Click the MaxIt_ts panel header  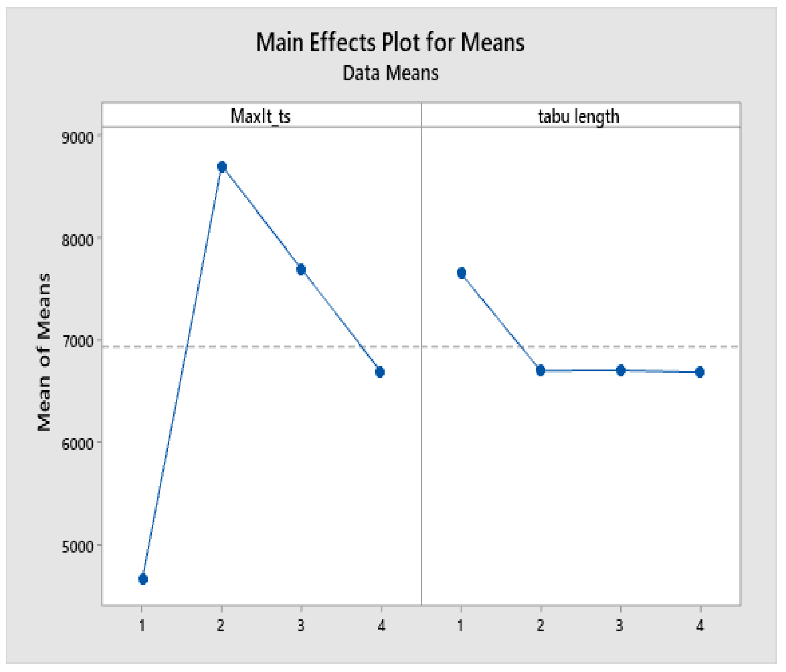coord(260,116)
